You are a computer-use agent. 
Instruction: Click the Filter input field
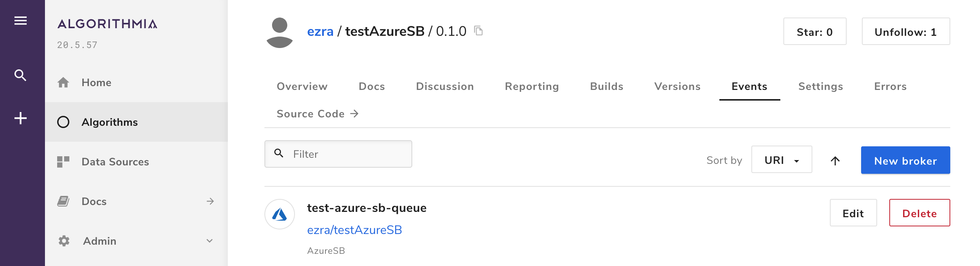tap(338, 154)
